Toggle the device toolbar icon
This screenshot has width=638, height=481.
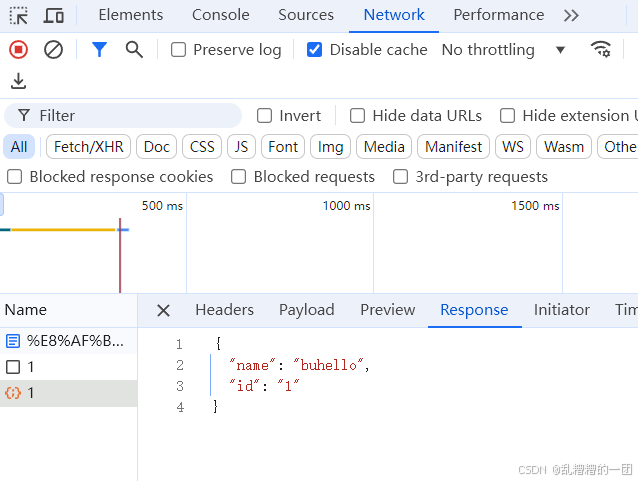(54, 15)
